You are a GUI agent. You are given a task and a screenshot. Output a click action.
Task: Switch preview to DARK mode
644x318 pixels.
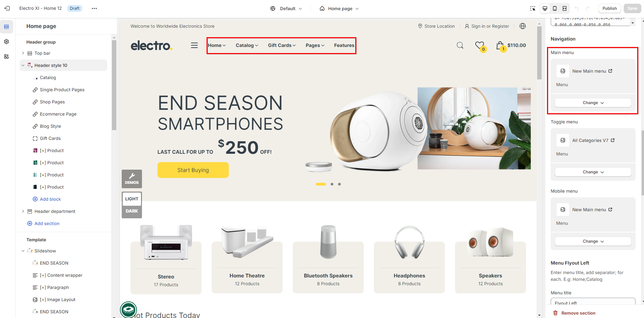132,211
